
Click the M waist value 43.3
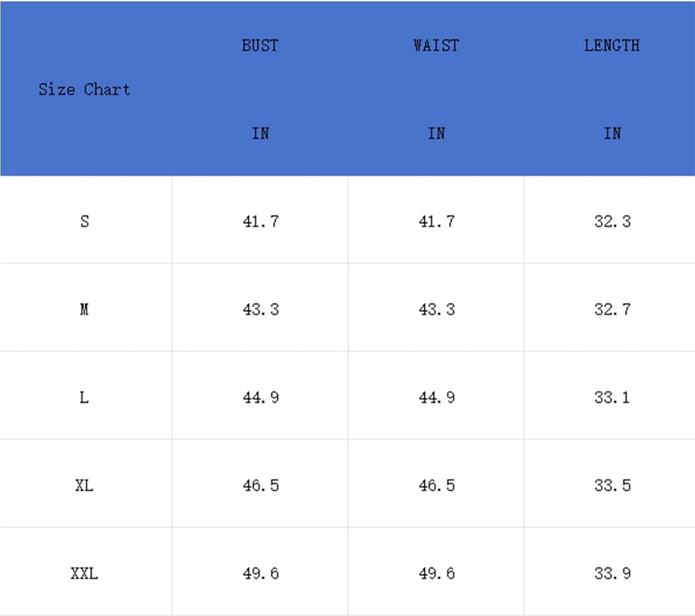[436, 309]
